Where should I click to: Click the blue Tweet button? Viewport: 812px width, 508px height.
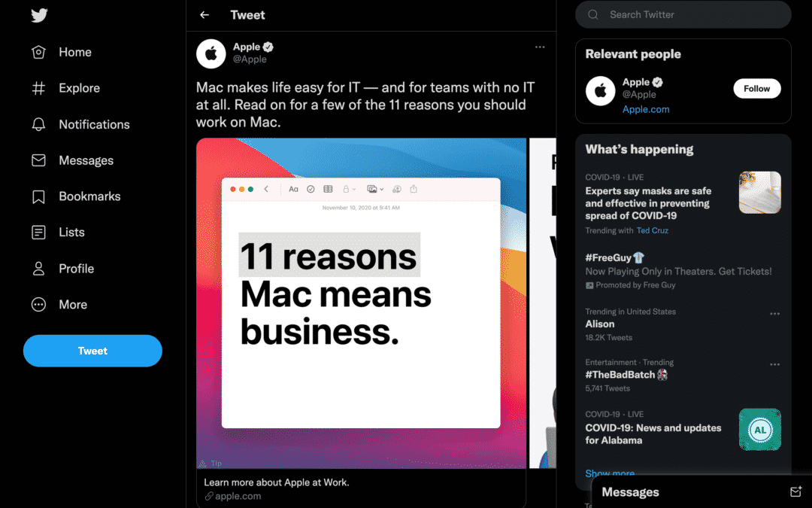pyautogui.click(x=92, y=351)
